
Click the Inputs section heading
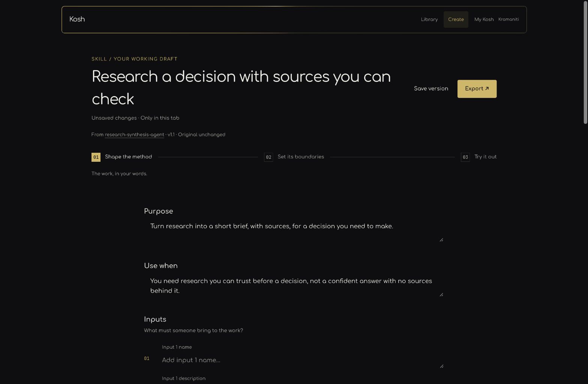(x=155, y=319)
